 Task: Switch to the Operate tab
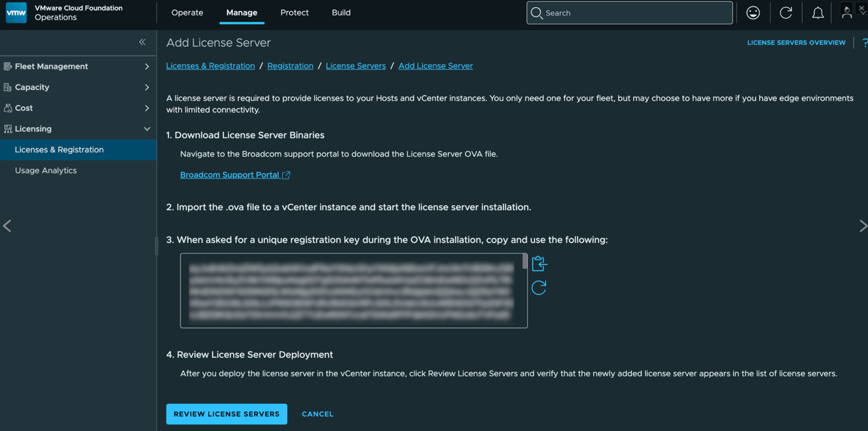pyautogui.click(x=187, y=13)
